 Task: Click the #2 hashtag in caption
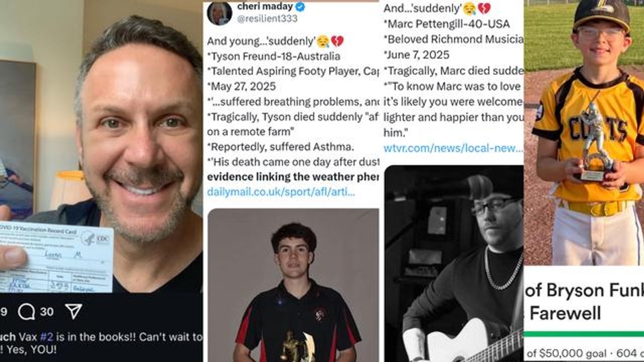[47, 337]
